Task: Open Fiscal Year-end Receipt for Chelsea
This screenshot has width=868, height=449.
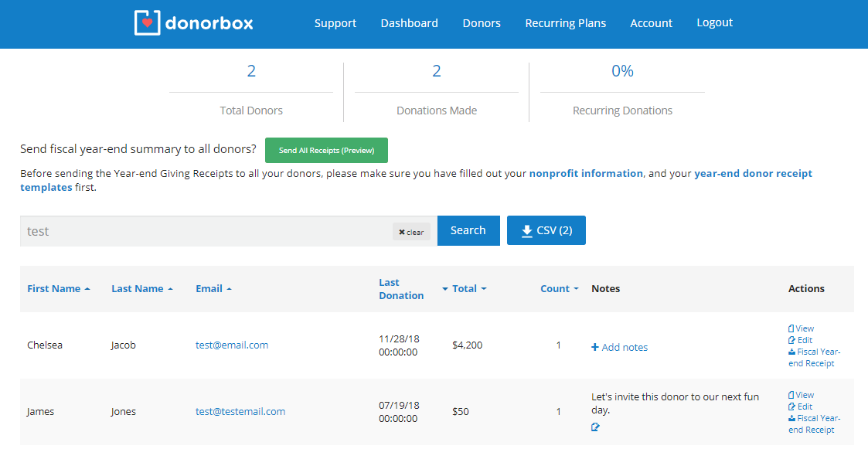Action: pyautogui.click(x=814, y=358)
